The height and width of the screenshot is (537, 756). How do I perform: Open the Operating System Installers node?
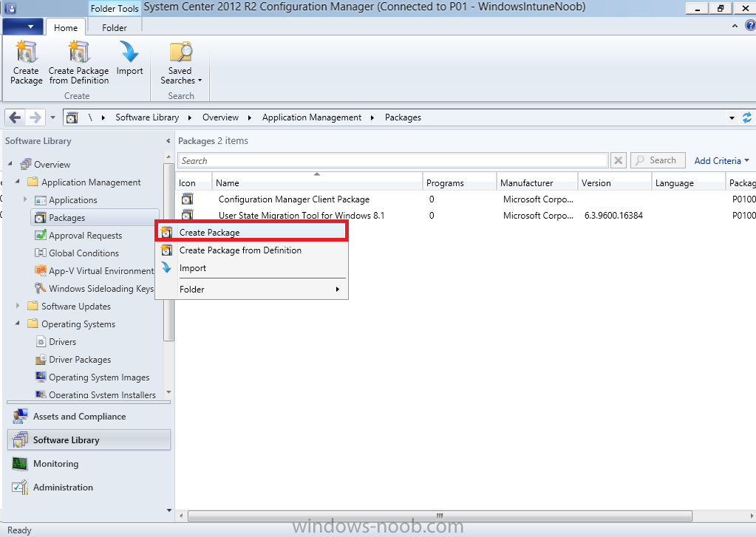(95, 394)
